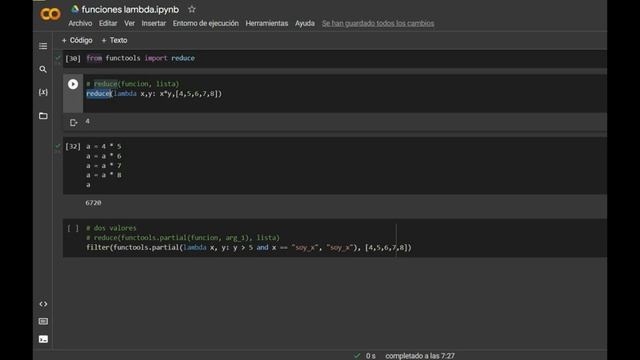Click the '# reduce(functools.partial(...' comment line
This screenshot has width=640, height=360.
[x=183, y=238]
